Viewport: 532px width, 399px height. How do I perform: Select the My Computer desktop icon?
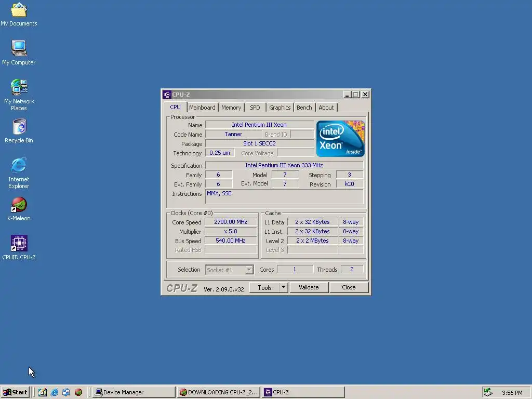19,52
